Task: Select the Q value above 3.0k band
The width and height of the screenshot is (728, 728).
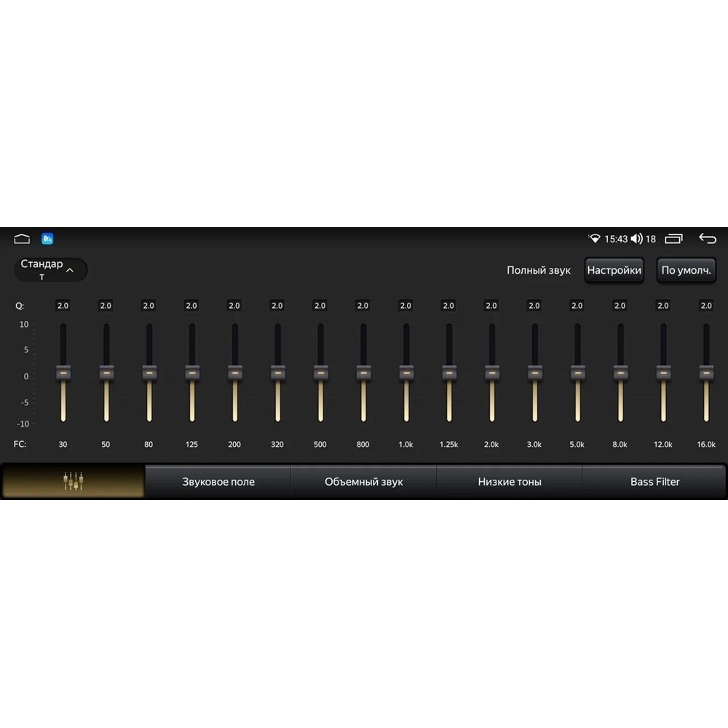Action: pyautogui.click(x=534, y=306)
